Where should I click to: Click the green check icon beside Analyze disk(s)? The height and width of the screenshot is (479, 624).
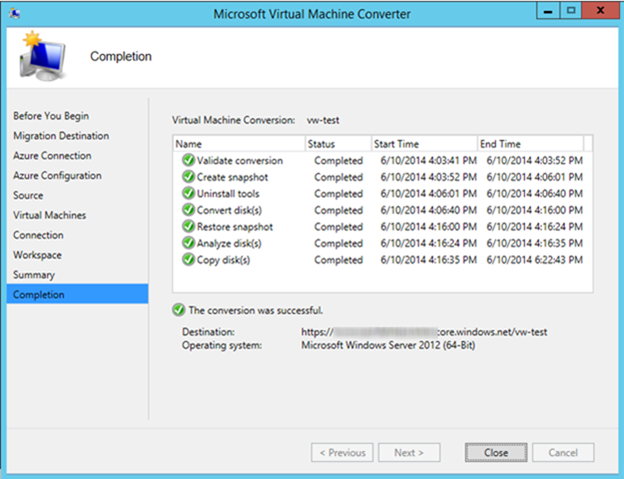(188, 243)
